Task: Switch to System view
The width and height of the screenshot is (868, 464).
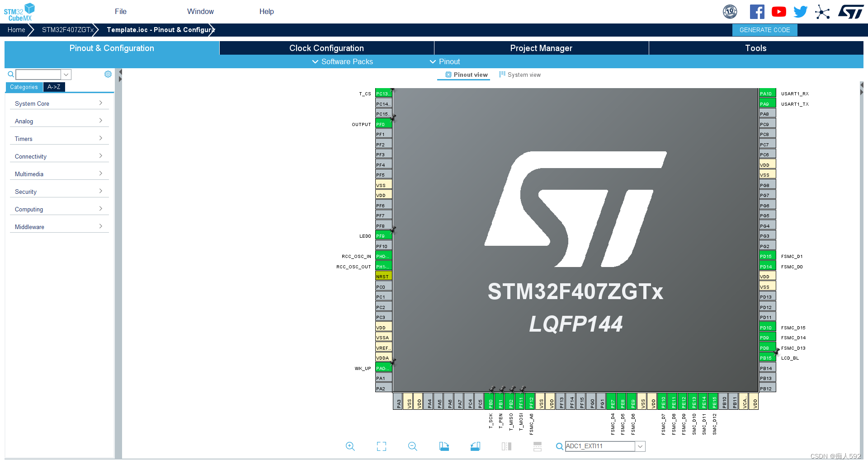Action: click(520, 75)
